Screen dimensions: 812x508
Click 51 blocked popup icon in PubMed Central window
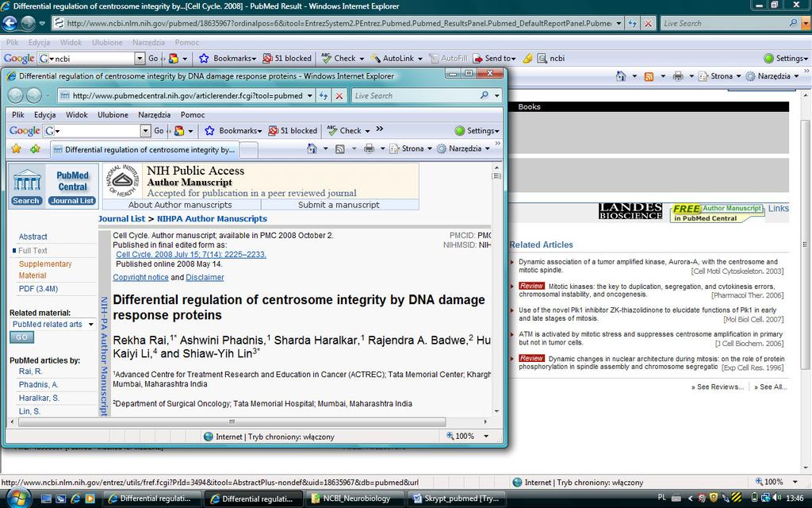tap(273, 131)
